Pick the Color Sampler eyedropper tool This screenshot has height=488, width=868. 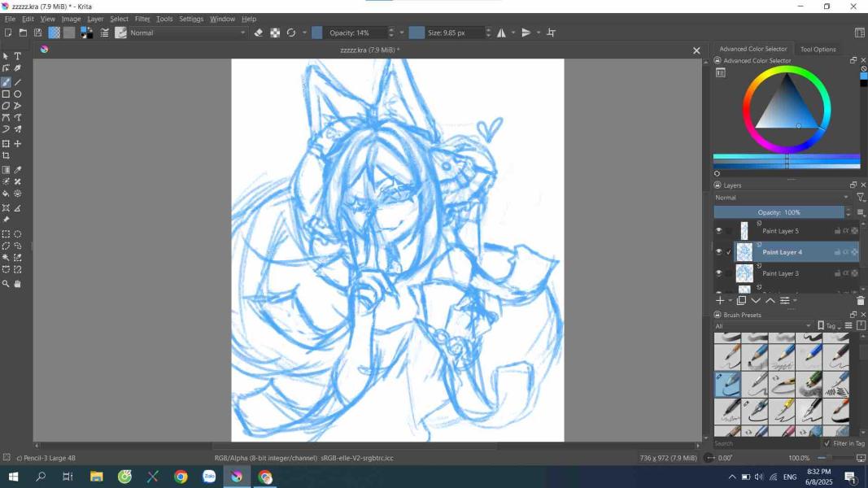18,170
